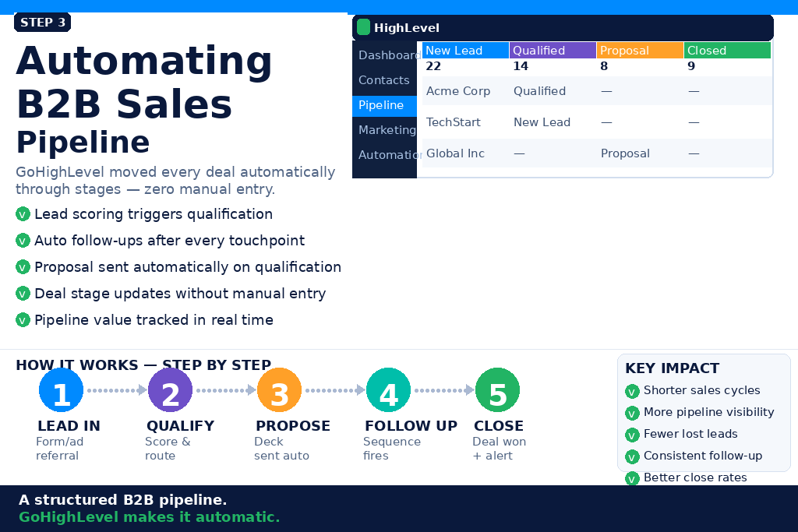Click the blue step 1 circle
This screenshot has width=798, height=532.
(x=61, y=390)
